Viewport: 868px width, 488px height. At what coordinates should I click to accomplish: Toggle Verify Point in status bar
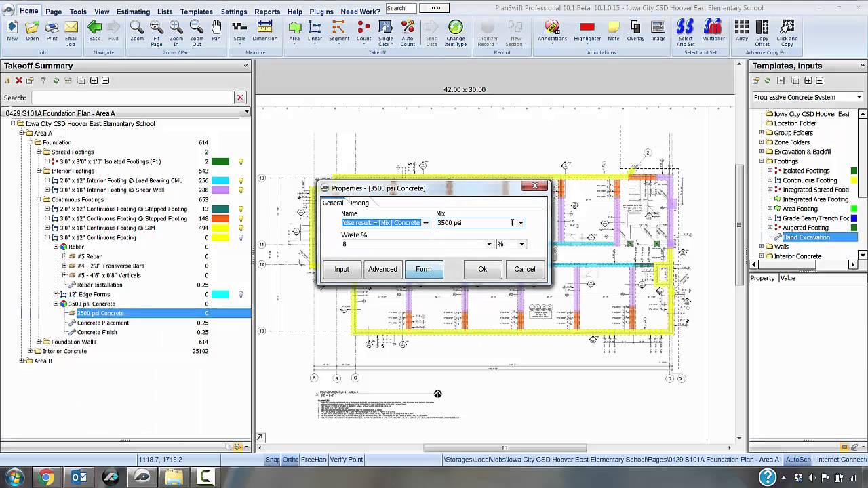tap(346, 460)
